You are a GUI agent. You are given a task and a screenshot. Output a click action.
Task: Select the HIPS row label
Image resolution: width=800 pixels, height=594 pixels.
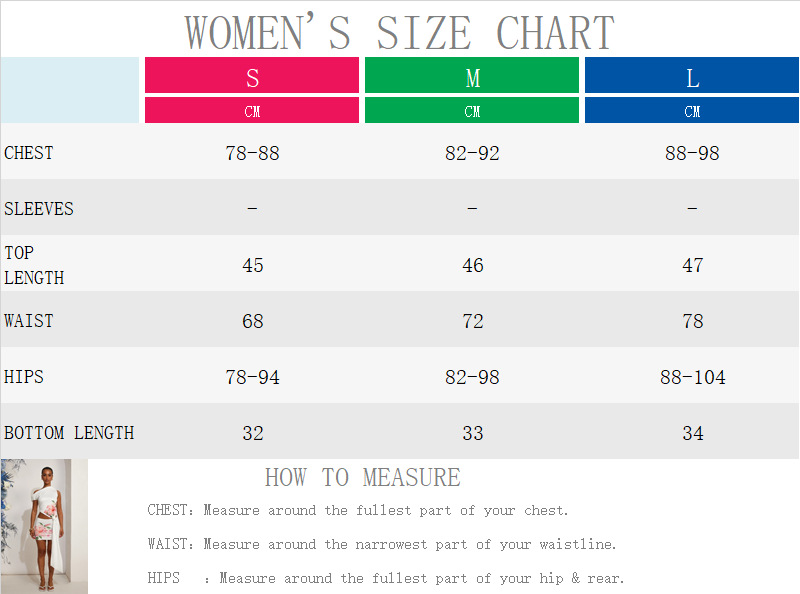[x=24, y=377]
